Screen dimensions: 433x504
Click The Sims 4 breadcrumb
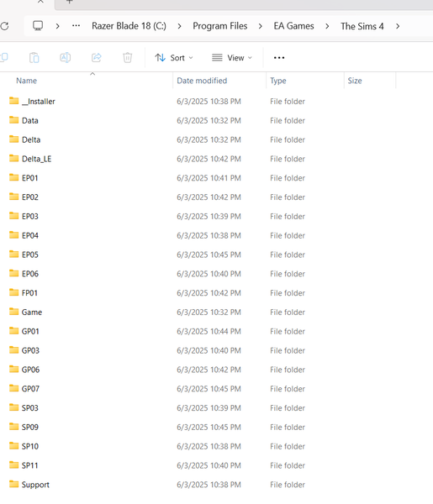click(362, 26)
